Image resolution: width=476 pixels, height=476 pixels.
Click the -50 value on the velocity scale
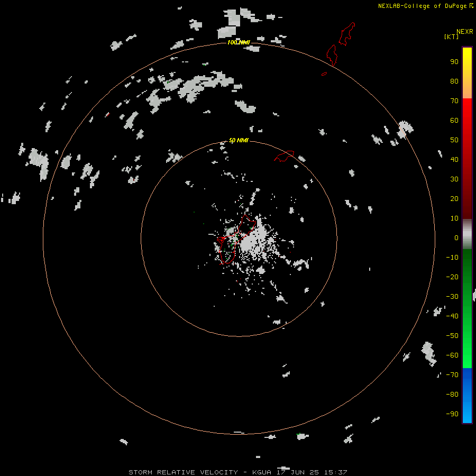coord(452,336)
